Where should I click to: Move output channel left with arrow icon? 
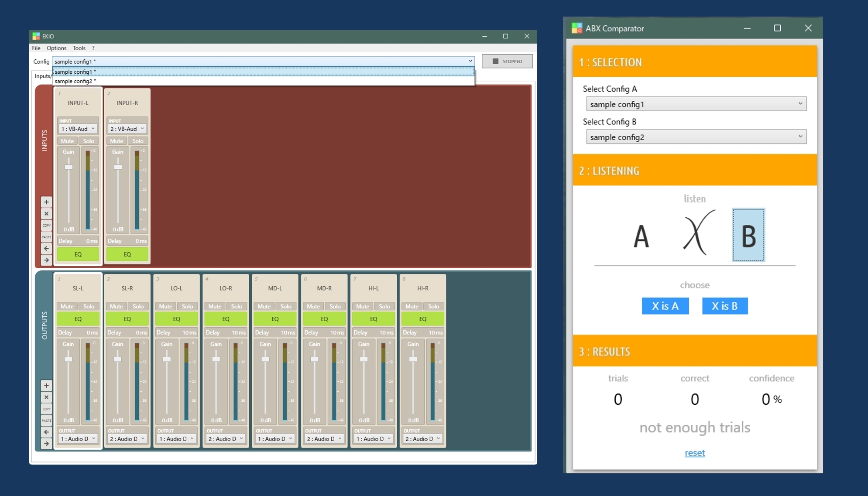click(46, 432)
